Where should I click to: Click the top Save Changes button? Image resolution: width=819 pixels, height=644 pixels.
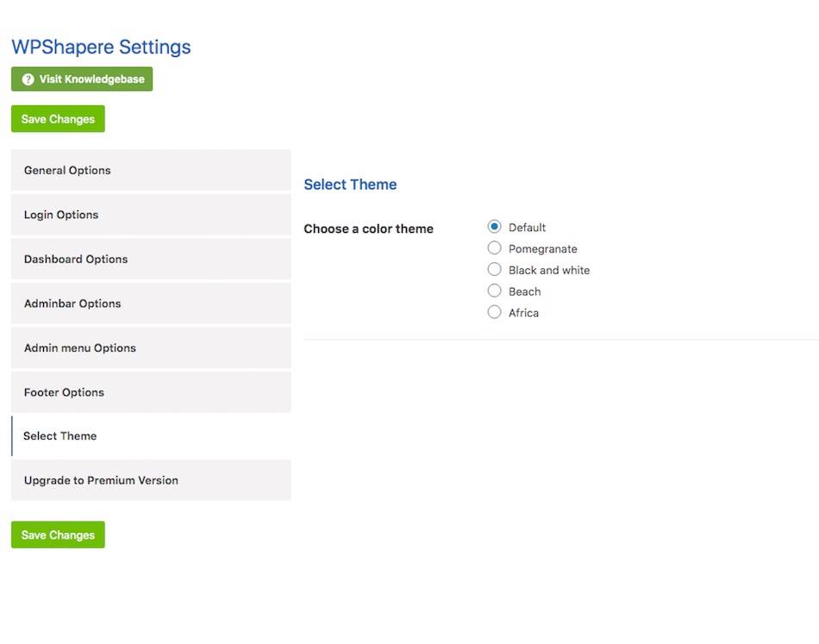(x=58, y=119)
